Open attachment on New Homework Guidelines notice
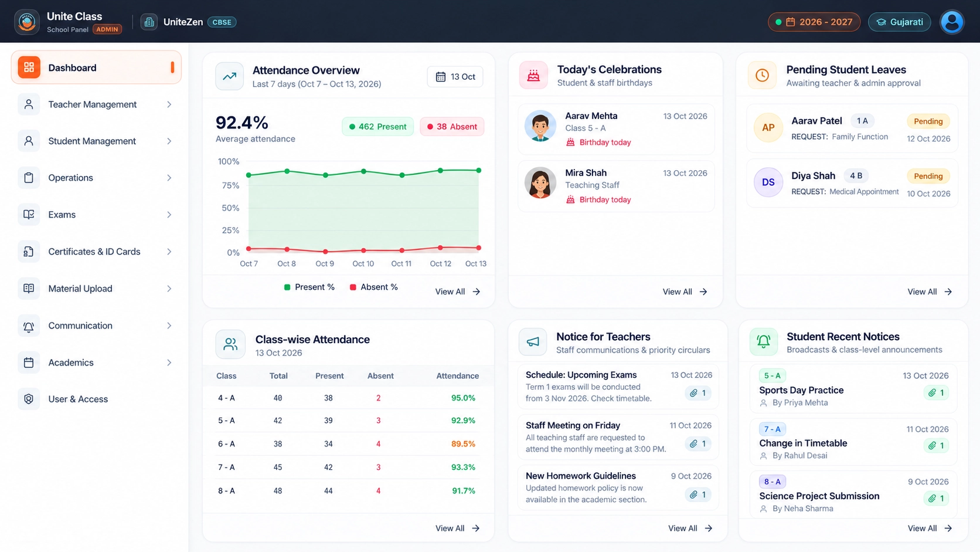This screenshot has width=980, height=552. pyautogui.click(x=698, y=495)
